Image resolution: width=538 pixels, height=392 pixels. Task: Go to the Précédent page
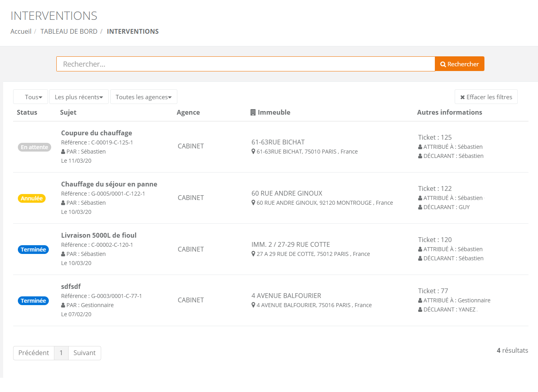click(x=34, y=353)
